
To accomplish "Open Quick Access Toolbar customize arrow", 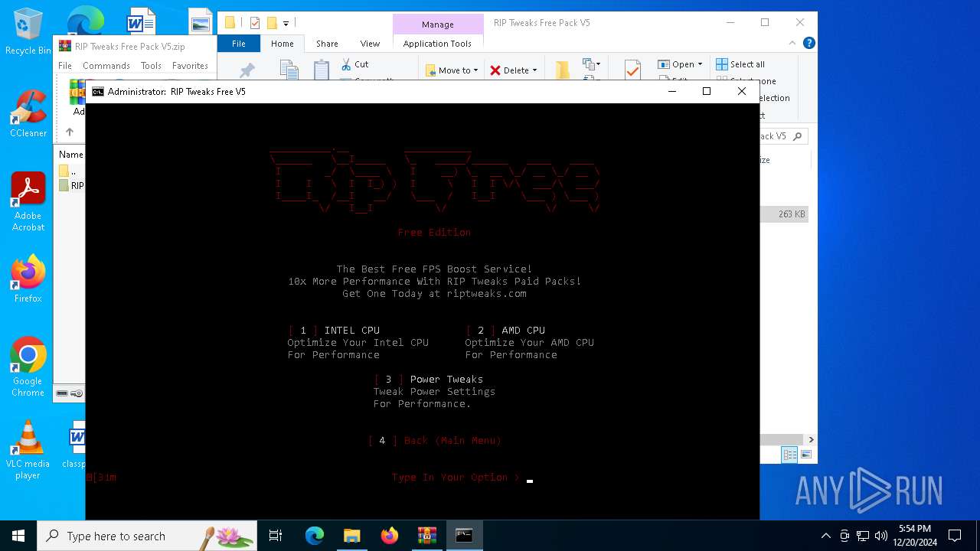I will [x=286, y=23].
